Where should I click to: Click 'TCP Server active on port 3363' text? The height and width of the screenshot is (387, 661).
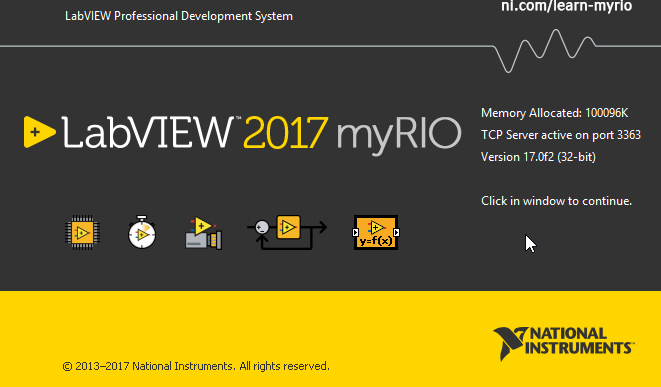pyautogui.click(x=561, y=135)
